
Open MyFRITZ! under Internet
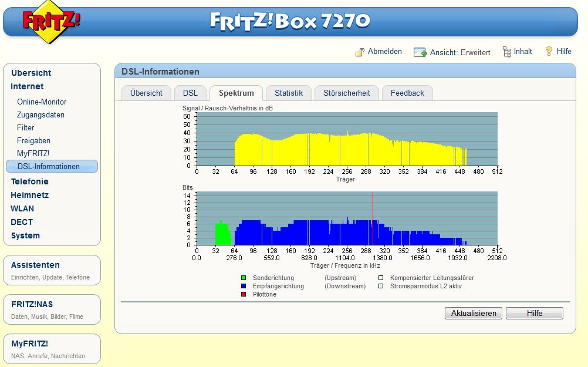tap(33, 153)
